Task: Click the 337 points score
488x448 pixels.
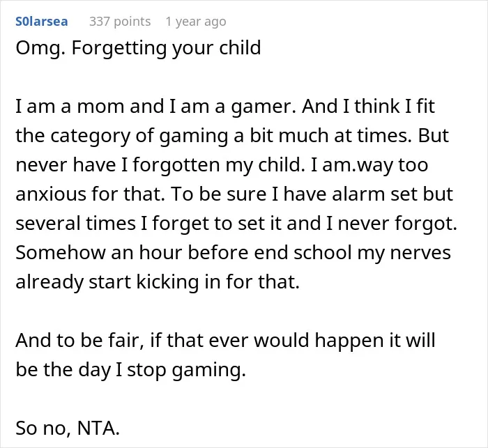Action: click(120, 22)
